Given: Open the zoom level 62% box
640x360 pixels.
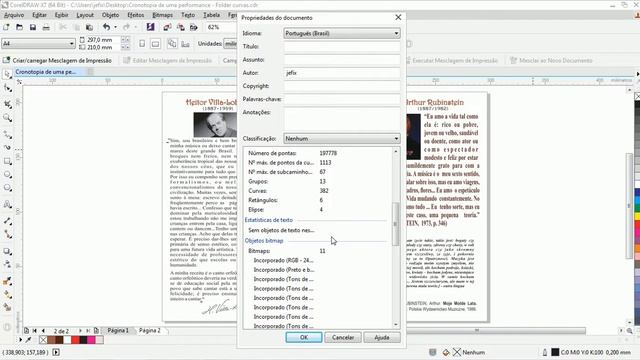Looking at the screenshot, I should 222,27.
